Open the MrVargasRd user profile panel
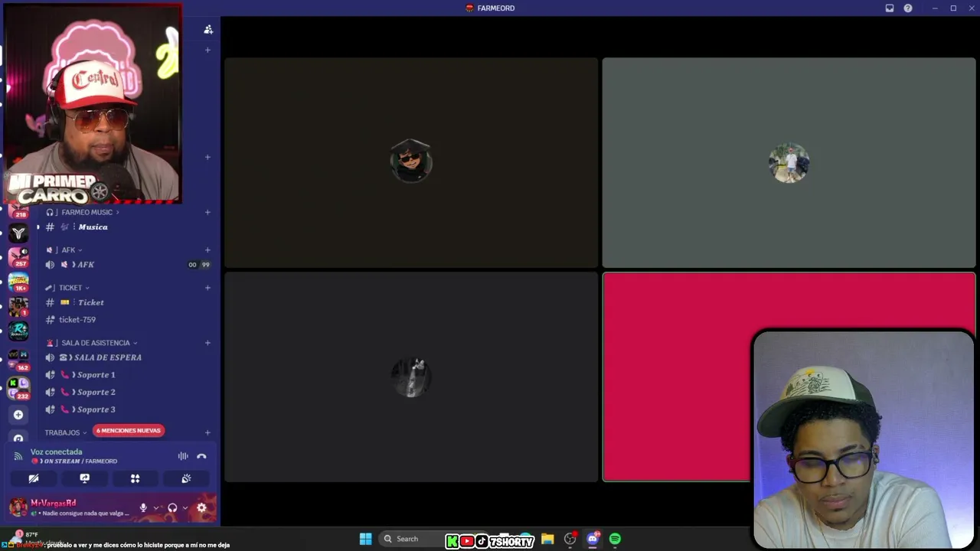 coord(70,507)
